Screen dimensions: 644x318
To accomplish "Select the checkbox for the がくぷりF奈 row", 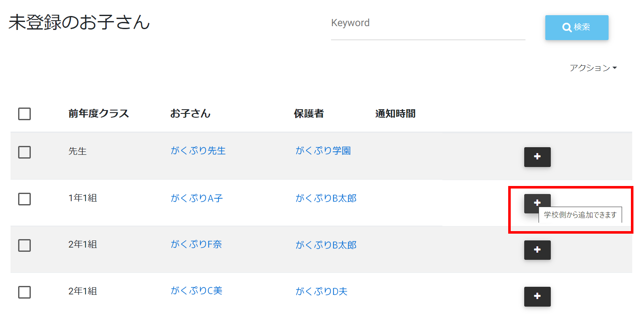I will 24,245.
